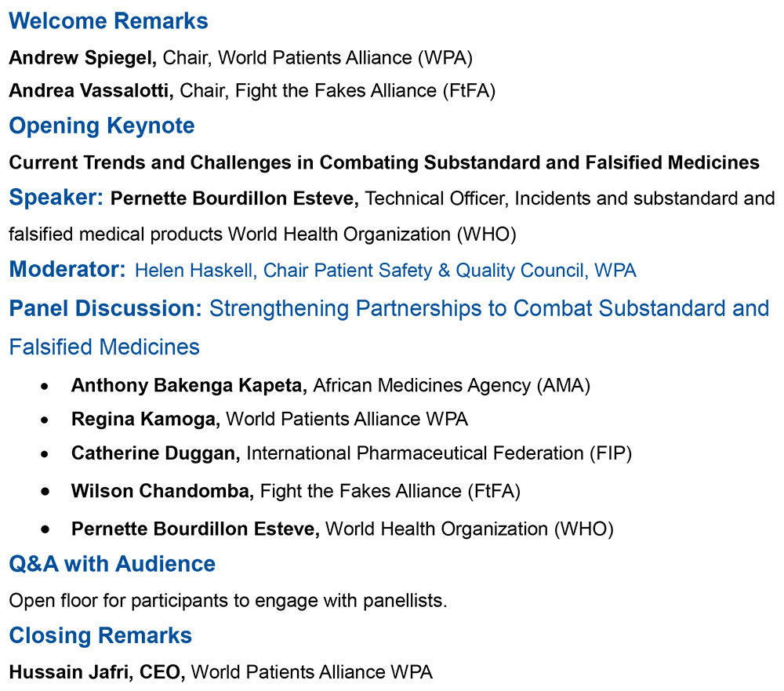
Task: Click Pernette Bourdillon Esteve speaker name
Action: pyautogui.click(x=234, y=198)
